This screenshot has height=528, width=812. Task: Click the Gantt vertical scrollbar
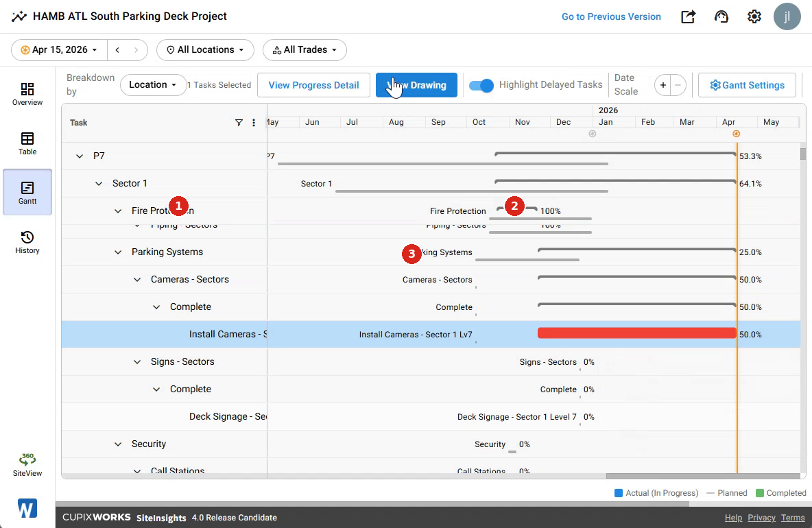coord(803,154)
